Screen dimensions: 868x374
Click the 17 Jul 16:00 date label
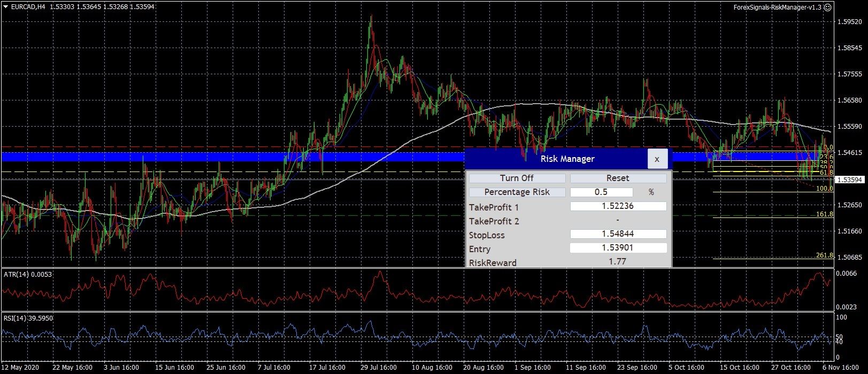click(327, 368)
